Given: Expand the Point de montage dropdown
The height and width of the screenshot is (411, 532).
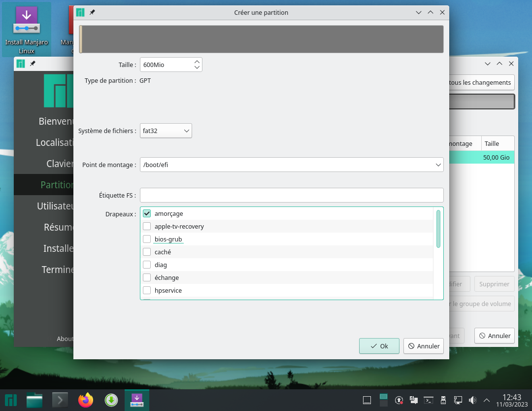Looking at the screenshot, I should tap(438, 165).
